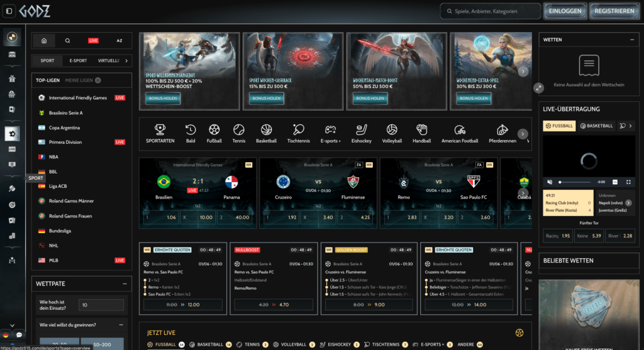Open the casino icon at top of left sidebar
The image size is (644, 350).
(12, 37)
